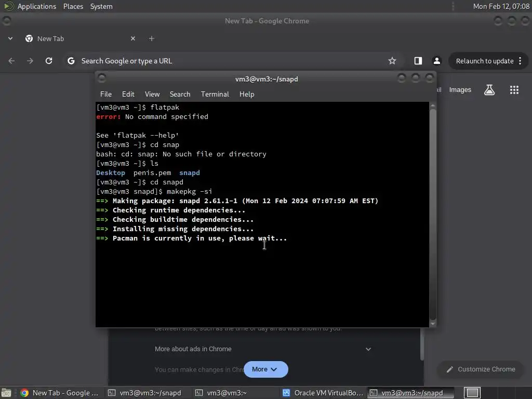The height and width of the screenshot is (399, 532).
Task: Click Customize Chrome button
Action: (481, 369)
